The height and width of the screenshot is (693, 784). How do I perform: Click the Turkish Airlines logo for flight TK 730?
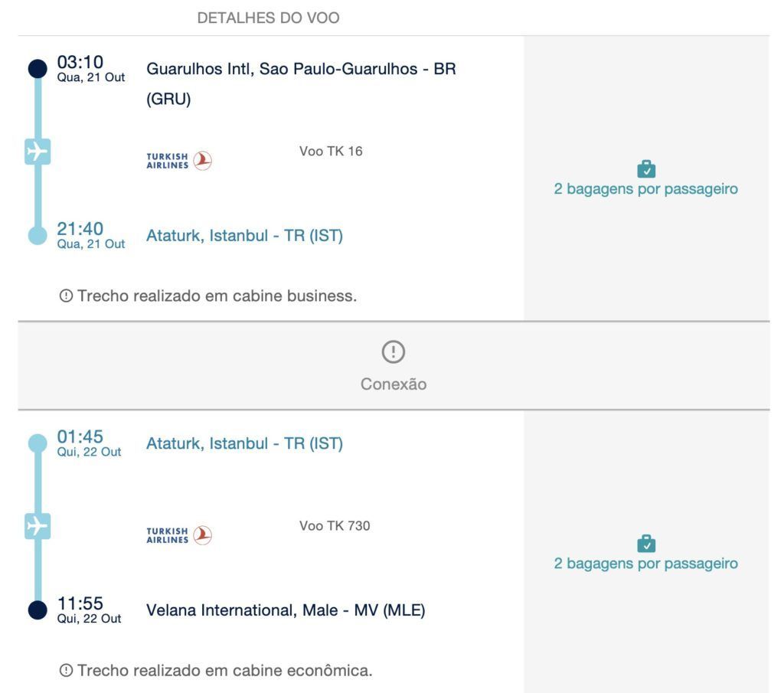pos(179,535)
